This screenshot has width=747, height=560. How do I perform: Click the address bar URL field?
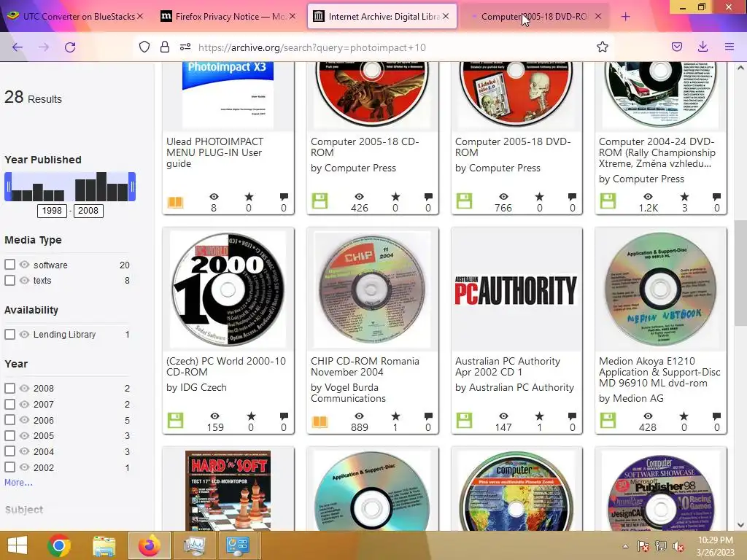pos(391,47)
